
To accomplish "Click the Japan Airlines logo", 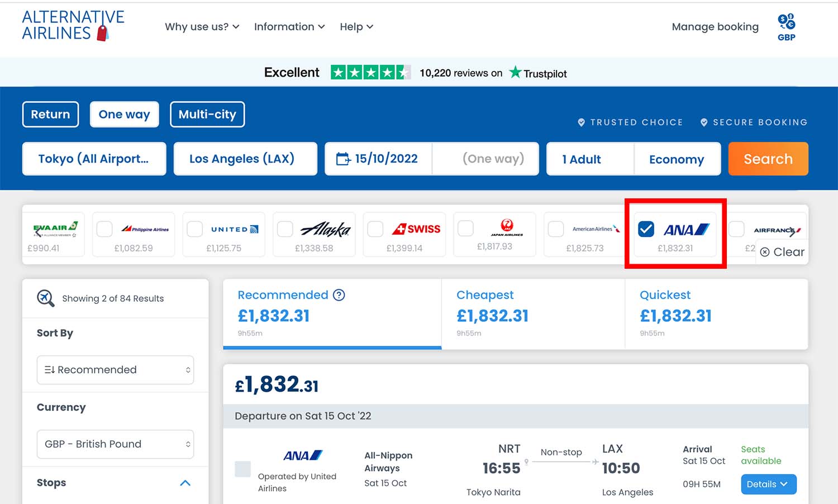I will [507, 227].
